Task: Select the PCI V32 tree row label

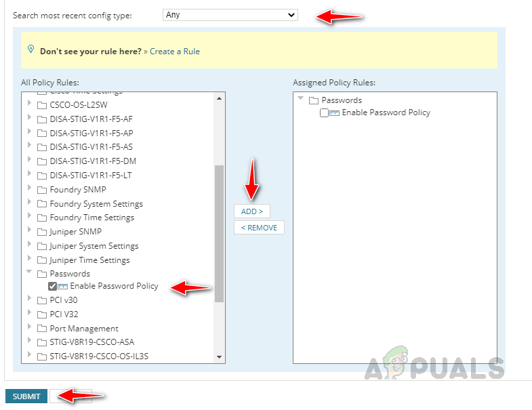Action: click(64, 314)
